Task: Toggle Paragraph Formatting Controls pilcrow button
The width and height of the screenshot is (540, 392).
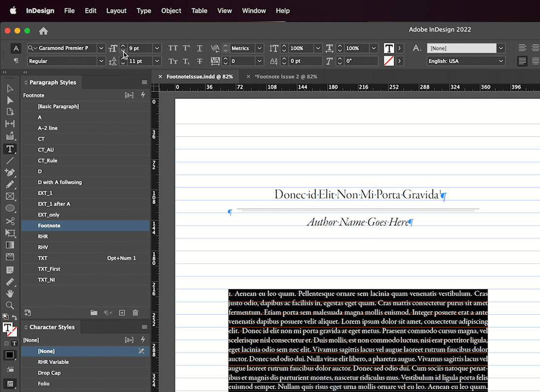Action: point(16,61)
